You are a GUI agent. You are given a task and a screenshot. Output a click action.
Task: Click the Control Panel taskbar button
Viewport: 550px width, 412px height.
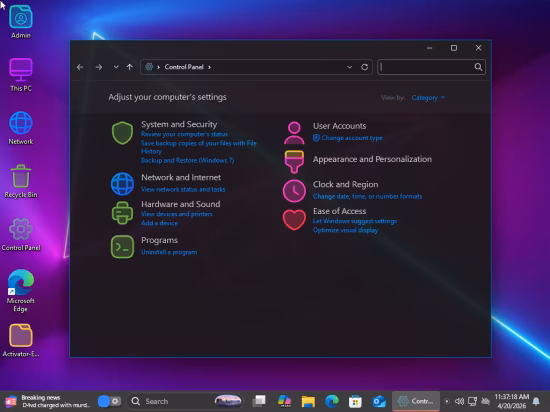pos(416,401)
